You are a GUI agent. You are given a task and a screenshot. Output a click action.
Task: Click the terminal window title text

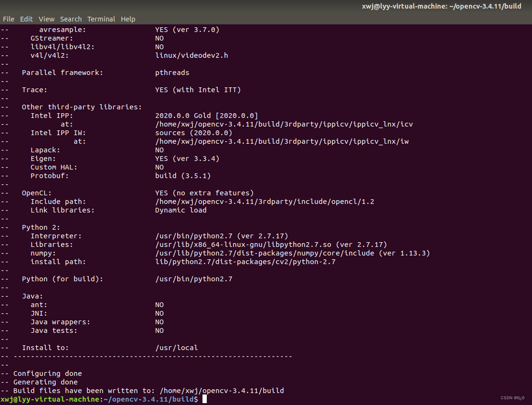441,6
